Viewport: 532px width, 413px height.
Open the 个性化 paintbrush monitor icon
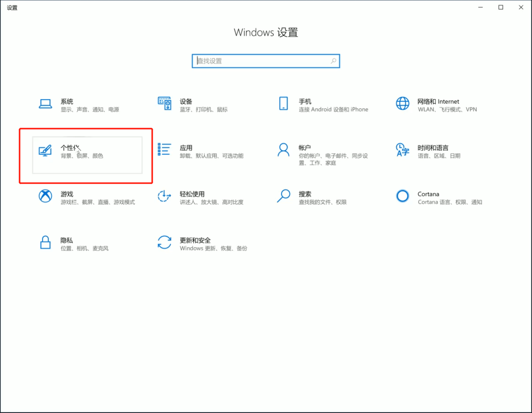45,150
